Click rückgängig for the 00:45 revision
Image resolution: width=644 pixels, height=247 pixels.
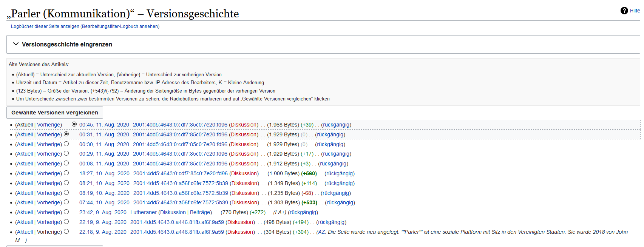(x=336, y=125)
